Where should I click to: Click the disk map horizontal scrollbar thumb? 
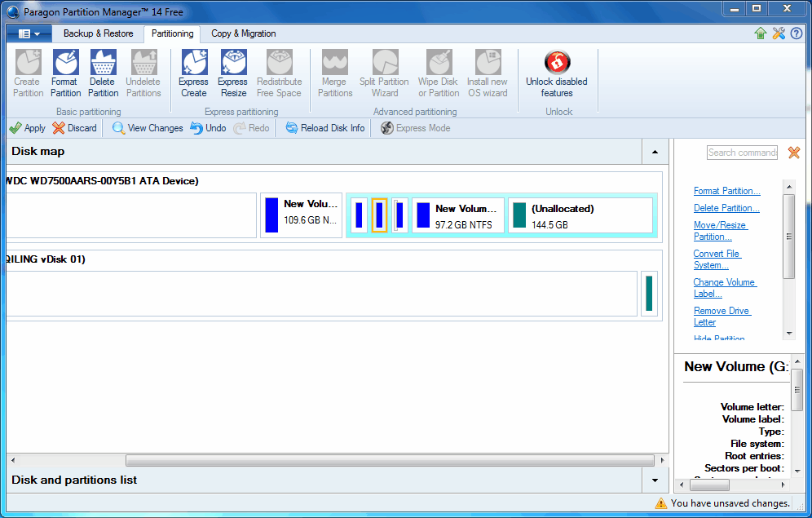coord(390,460)
